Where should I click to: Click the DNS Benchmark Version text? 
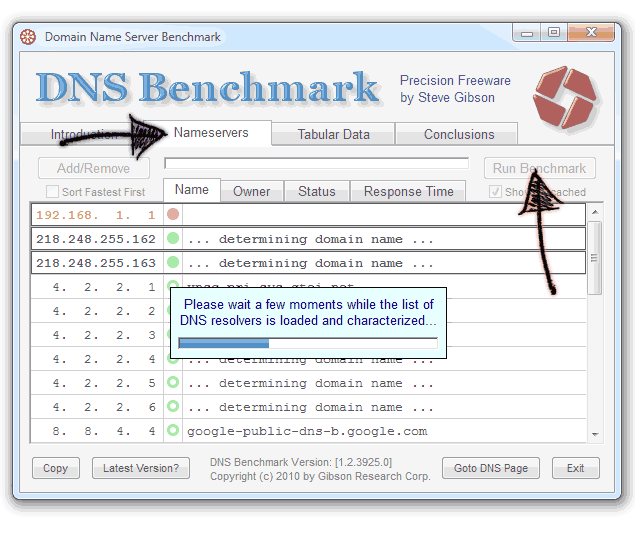click(301, 462)
